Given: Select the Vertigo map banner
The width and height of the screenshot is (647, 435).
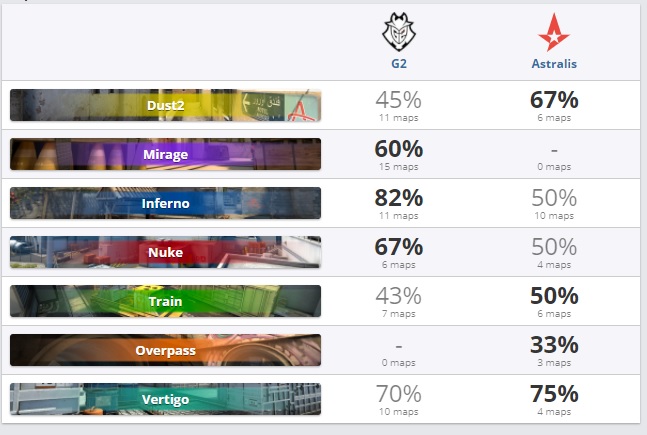Looking at the screenshot, I should (165, 399).
